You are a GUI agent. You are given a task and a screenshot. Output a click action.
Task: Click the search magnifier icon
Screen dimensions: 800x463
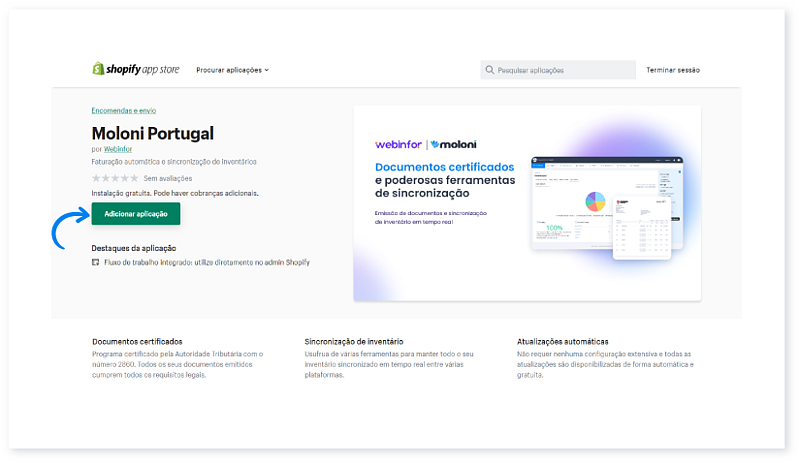pos(489,70)
